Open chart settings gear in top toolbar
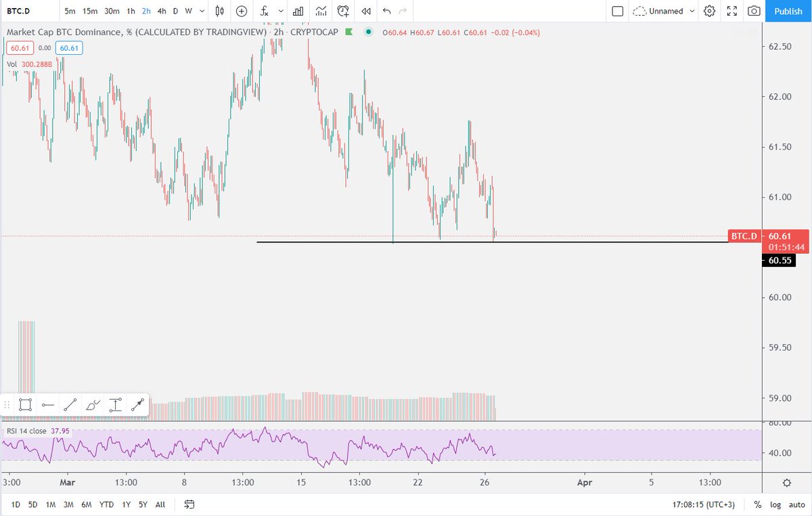Image resolution: width=812 pixels, height=516 pixels. tap(709, 11)
